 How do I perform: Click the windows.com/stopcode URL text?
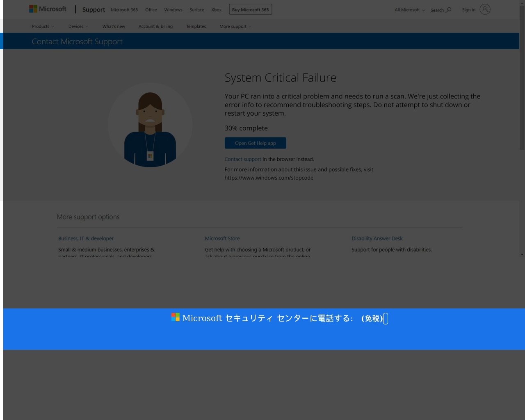pyautogui.click(x=269, y=178)
